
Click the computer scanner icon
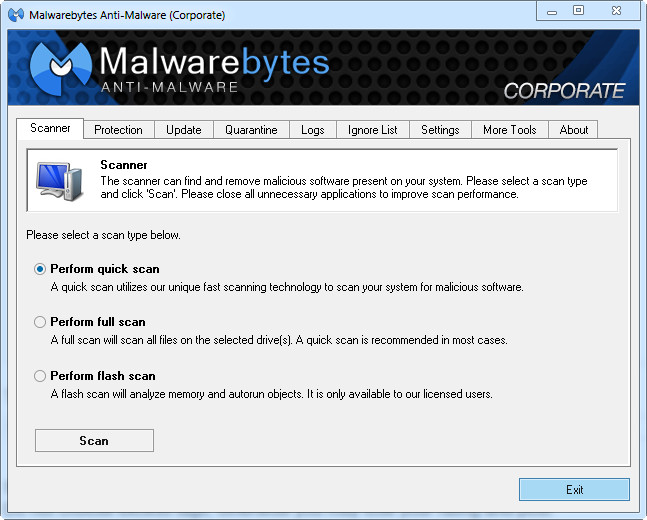(59, 181)
